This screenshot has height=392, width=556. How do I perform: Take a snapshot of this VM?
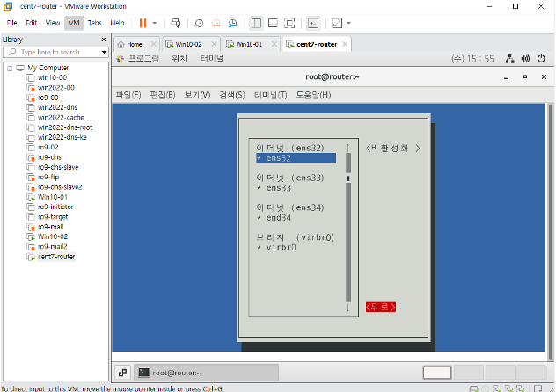[200, 24]
